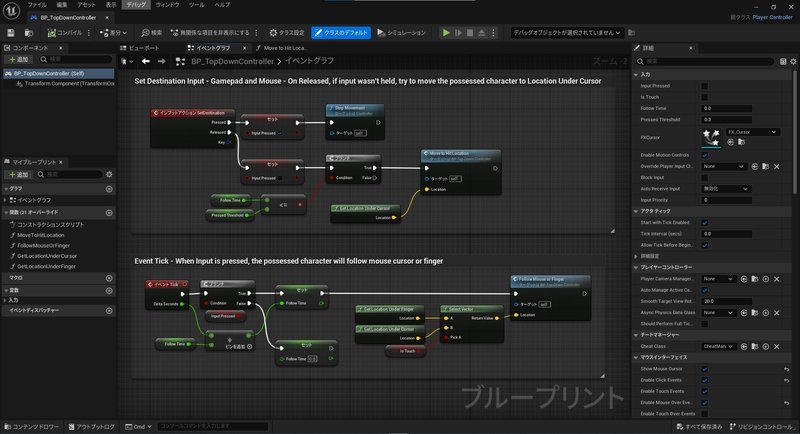Click console command input field
800x434 pixels.
(212, 426)
